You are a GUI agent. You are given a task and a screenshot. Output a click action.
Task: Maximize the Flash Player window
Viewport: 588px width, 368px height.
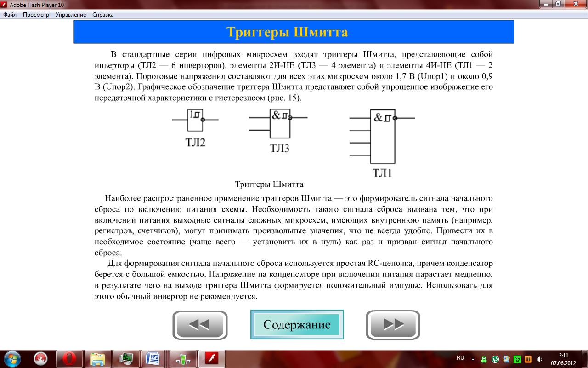coord(557,4)
